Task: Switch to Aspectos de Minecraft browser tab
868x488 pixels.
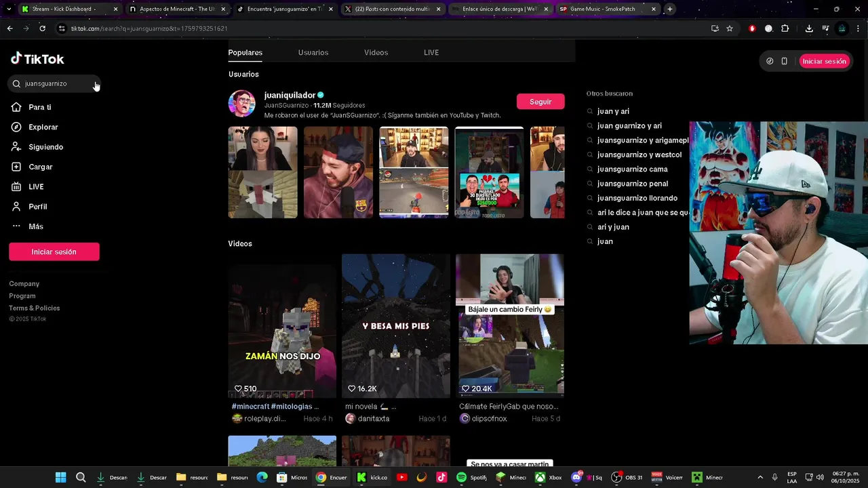Action: click(178, 9)
